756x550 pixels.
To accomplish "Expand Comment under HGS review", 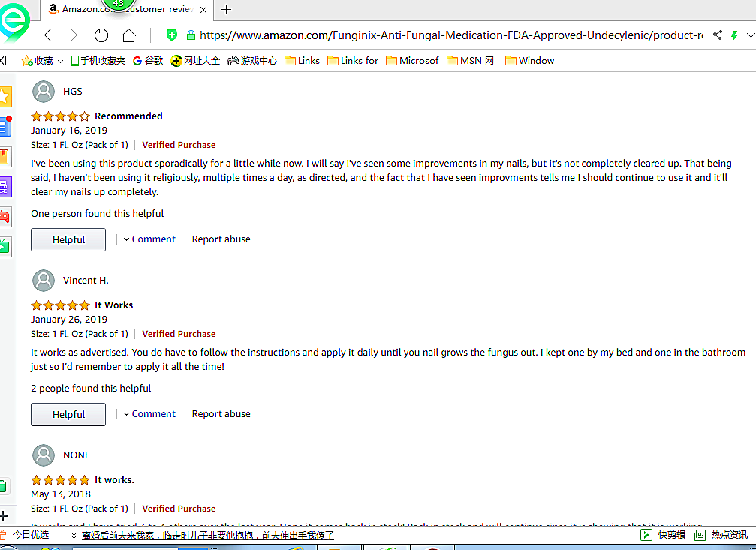I will (149, 239).
